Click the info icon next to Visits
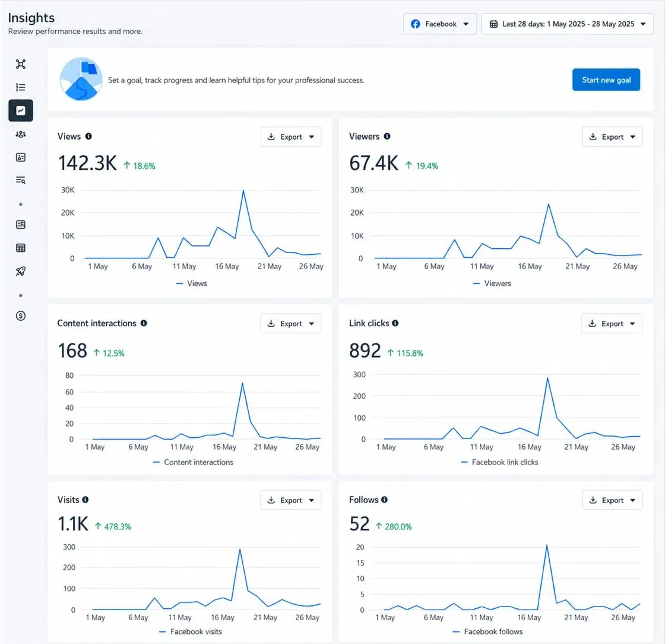The height and width of the screenshot is (644, 665). pos(85,499)
